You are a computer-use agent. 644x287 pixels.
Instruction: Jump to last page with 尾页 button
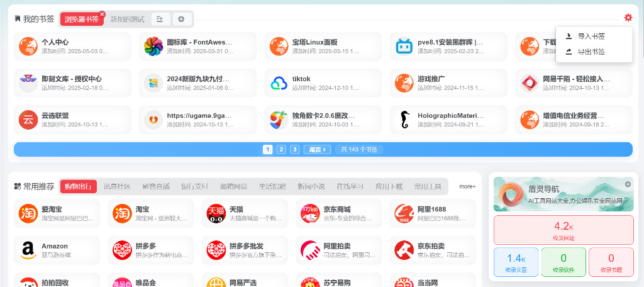[x=317, y=149]
